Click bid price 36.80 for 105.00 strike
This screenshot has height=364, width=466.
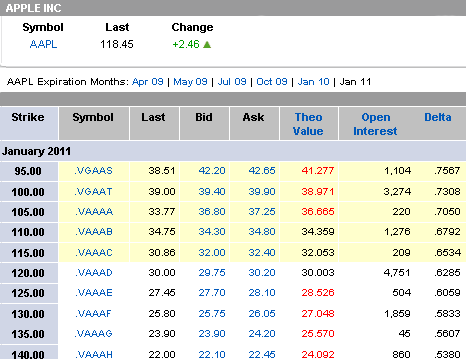pyautogui.click(x=212, y=212)
